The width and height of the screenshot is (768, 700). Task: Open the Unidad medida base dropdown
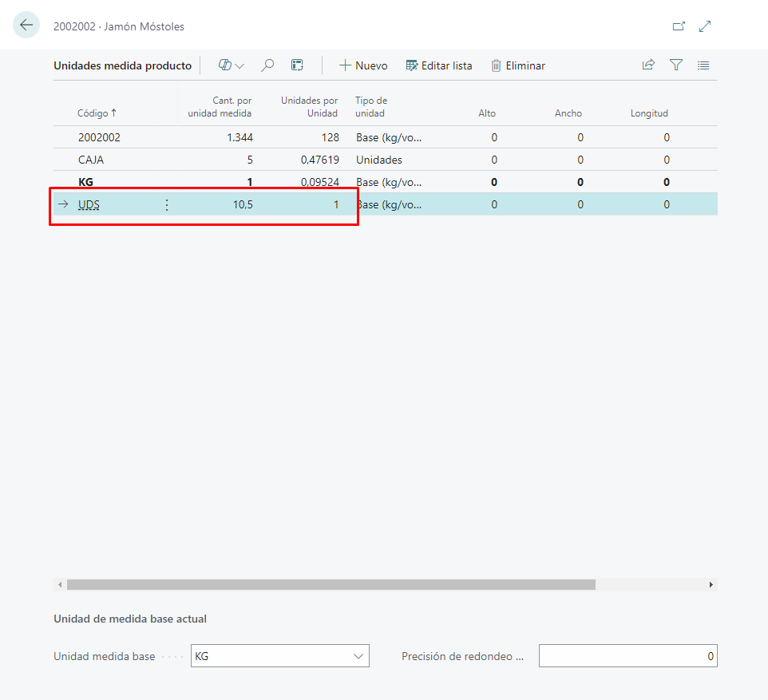pos(358,656)
